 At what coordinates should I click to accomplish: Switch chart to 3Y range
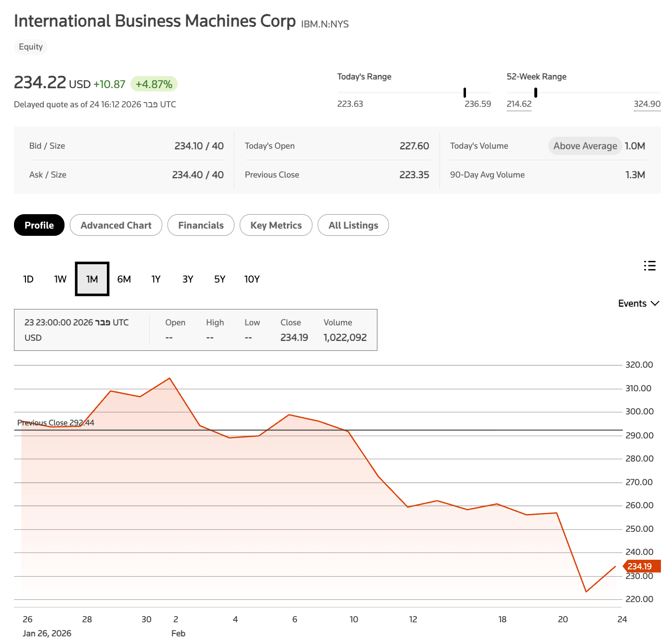pyautogui.click(x=188, y=279)
